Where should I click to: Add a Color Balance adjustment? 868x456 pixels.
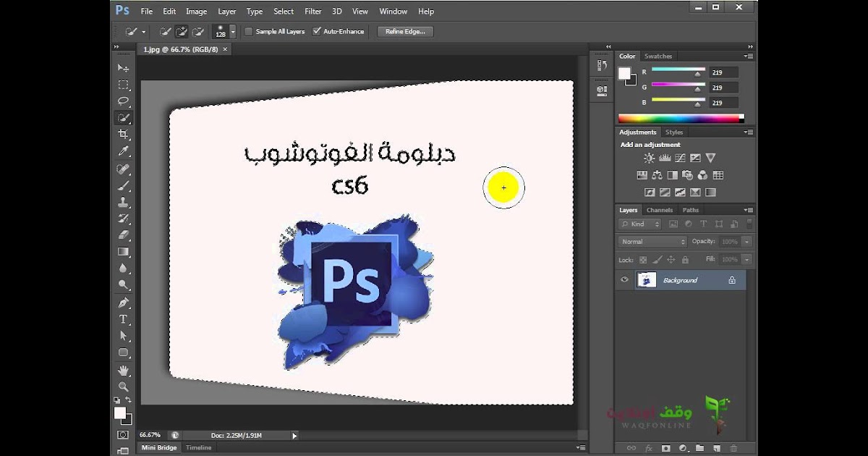pyautogui.click(x=657, y=175)
